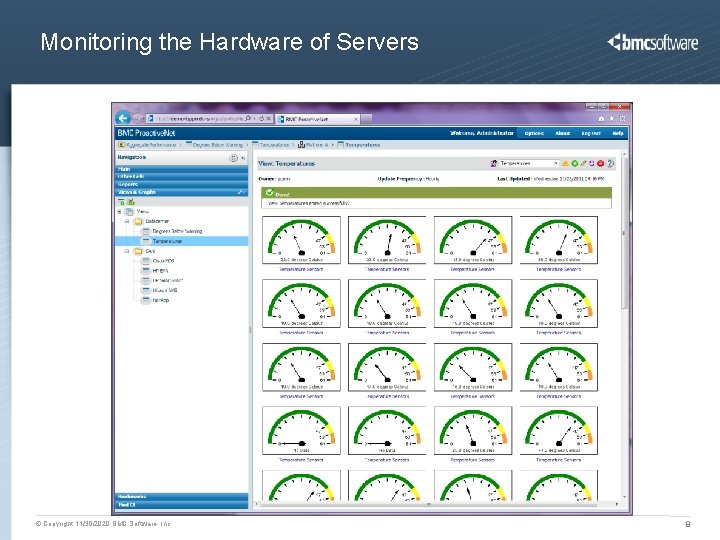Click the red delete view toolbar icon
The image size is (720, 540).
point(601,163)
